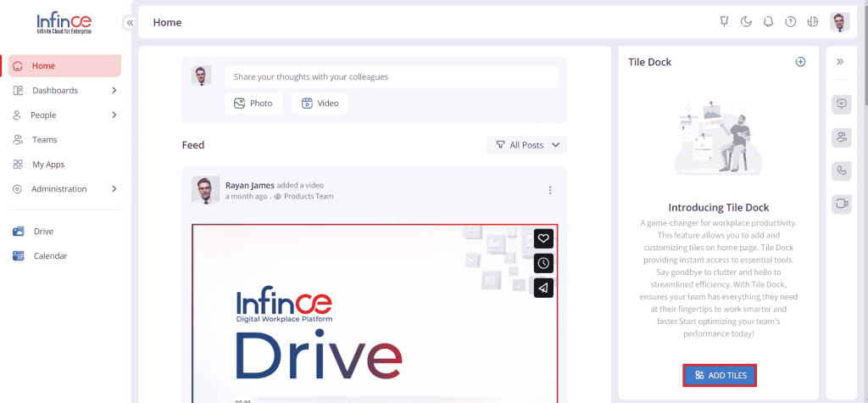This screenshot has width=868, height=403.
Task: Click Administration gear icon
Action: coord(17,188)
